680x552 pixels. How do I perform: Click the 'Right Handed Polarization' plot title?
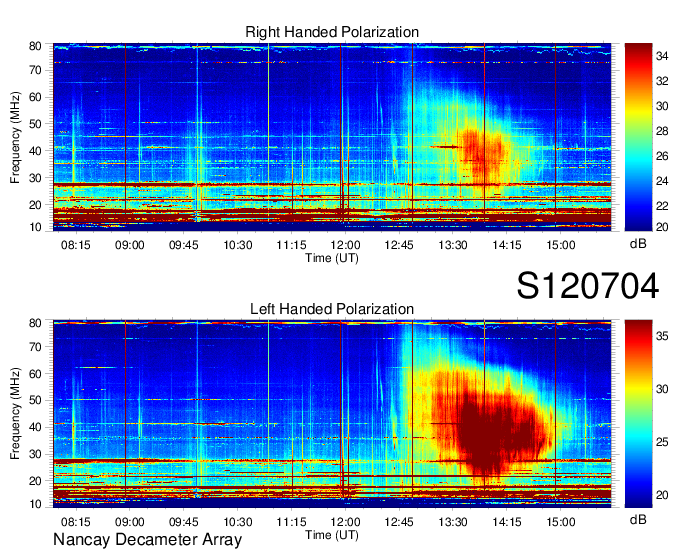(332, 32)
